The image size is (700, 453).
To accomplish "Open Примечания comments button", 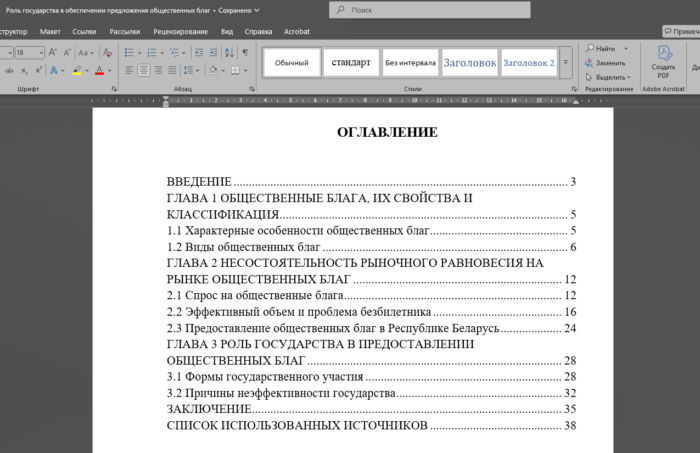I will (681, 31).
